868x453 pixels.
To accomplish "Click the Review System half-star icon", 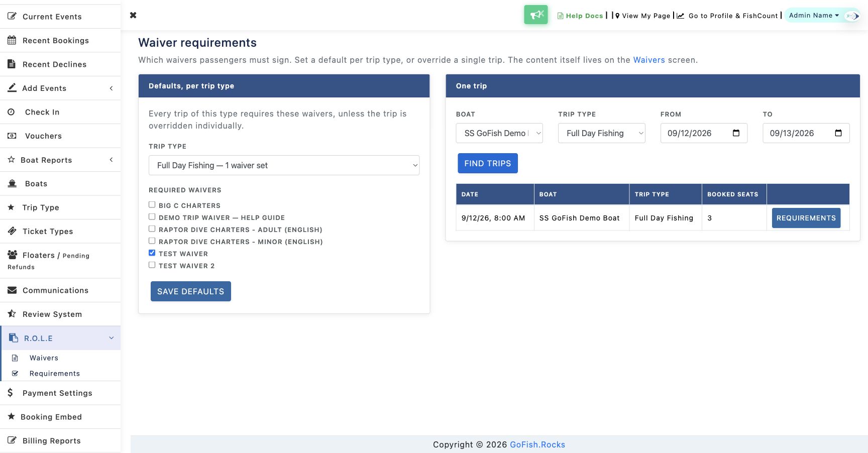I will tap(12, 313).
